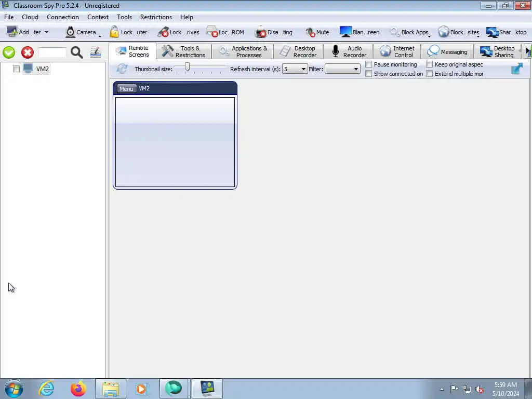The image size is (532, 399).
Task: Click the Blank screen monitor icon
Action: [x=345, y=32]
